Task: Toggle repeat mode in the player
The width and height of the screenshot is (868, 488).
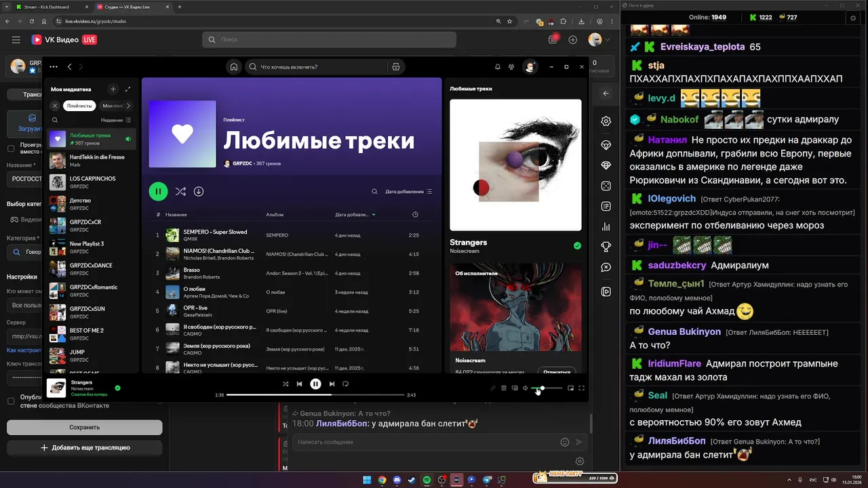Action: point(345,384)
